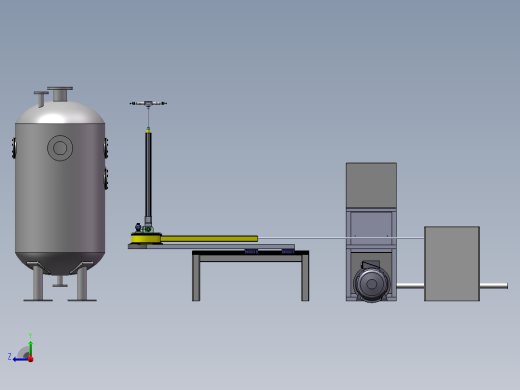Click the T-shaped fitting atop the vertical rod
The height and width of the screenshot is (390, 520).
tap(148, 104)
